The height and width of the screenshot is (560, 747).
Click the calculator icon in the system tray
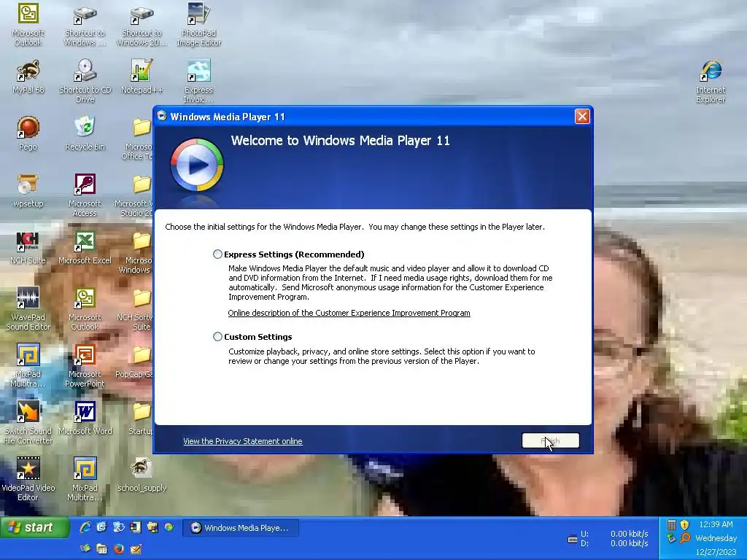pos(671,525)
